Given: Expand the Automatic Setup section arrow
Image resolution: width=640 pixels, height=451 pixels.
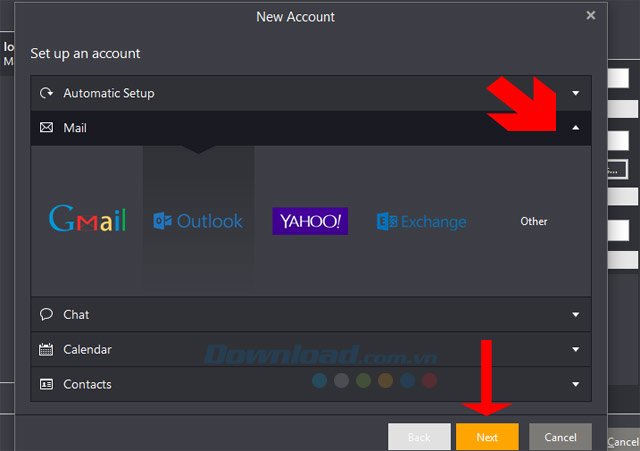Looking at the screenshot, I should [576, 93].
